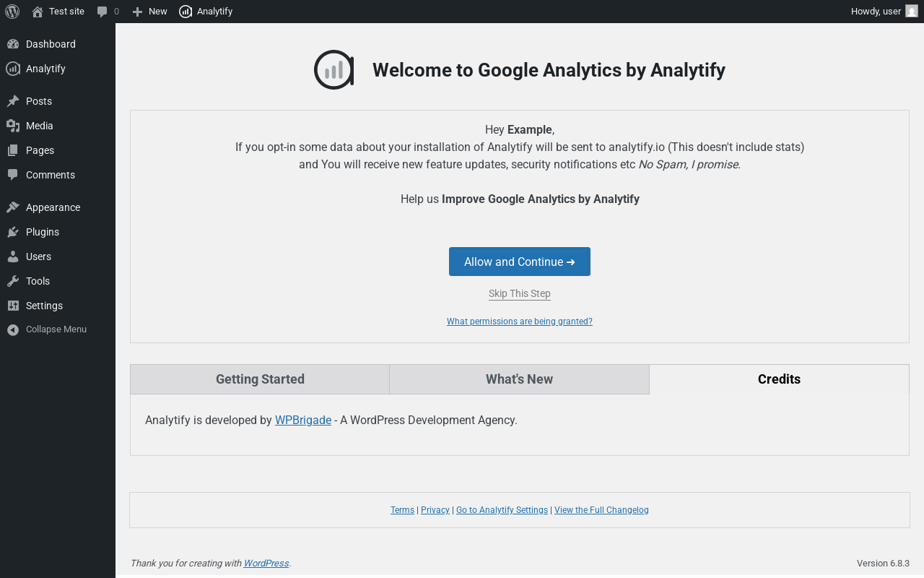Open the comments bubble icon in admin bar
Image resolution: width=924 pixels, height=578 pixels.
[103, 12]
